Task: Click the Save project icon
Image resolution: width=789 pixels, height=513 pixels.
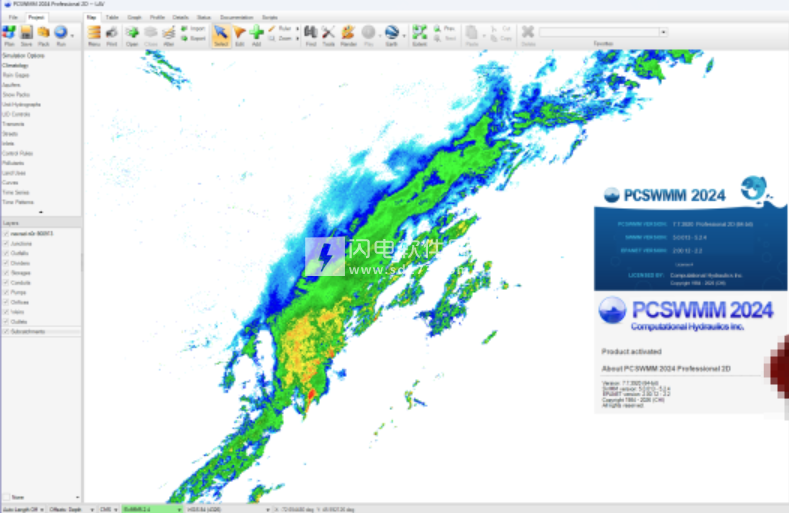Action: coord(27,33)
